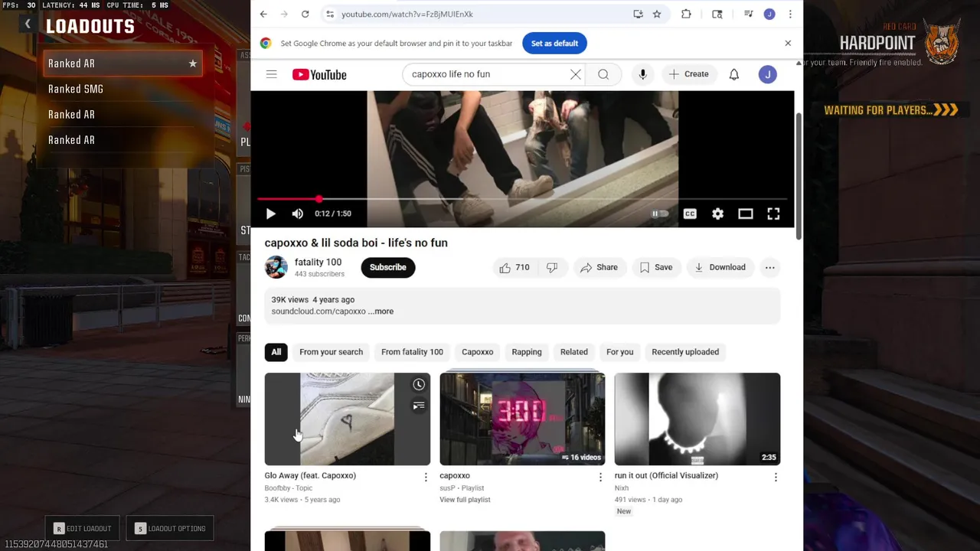This screenshot has width=980, height=551.
Task: Bookmark this page with the star icon
Action: 657,14
